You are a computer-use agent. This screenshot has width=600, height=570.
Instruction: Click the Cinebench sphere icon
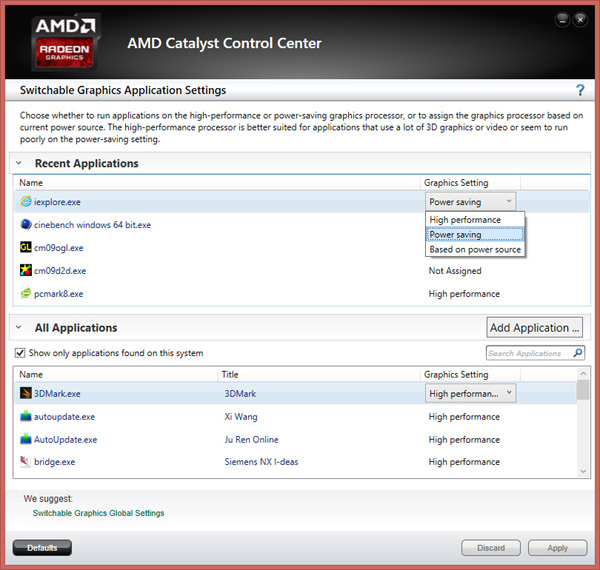click(x=26, y=224)
